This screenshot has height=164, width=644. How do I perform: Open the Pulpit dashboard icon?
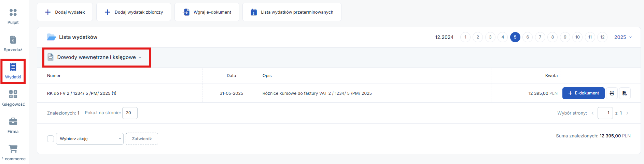click(x=13, y=13)
